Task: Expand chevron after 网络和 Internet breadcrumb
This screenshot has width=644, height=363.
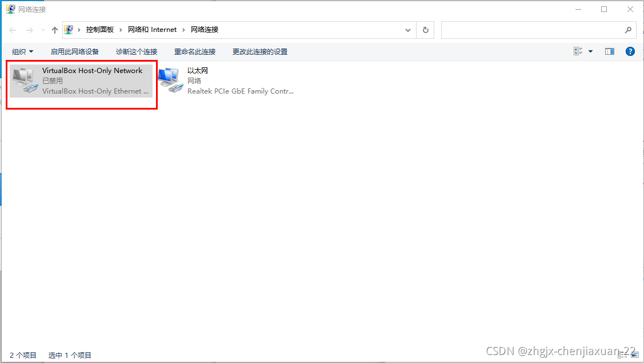Action: point(183,30)
